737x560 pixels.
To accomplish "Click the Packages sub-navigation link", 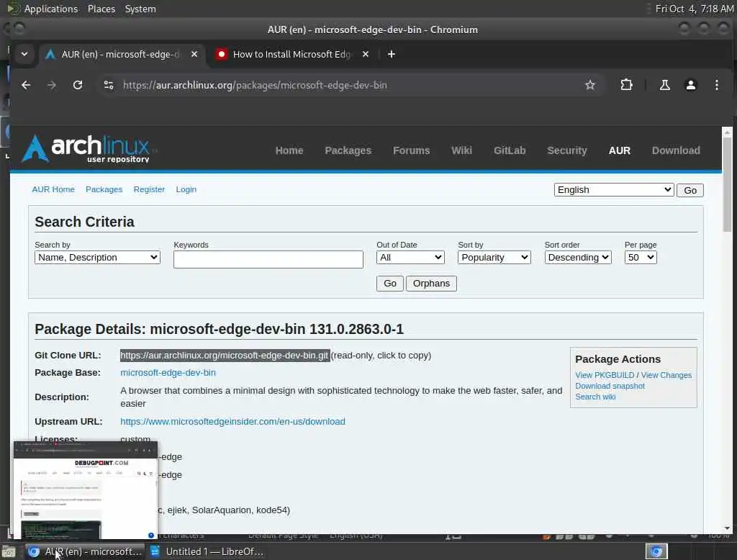I will [x=104, y=189].
